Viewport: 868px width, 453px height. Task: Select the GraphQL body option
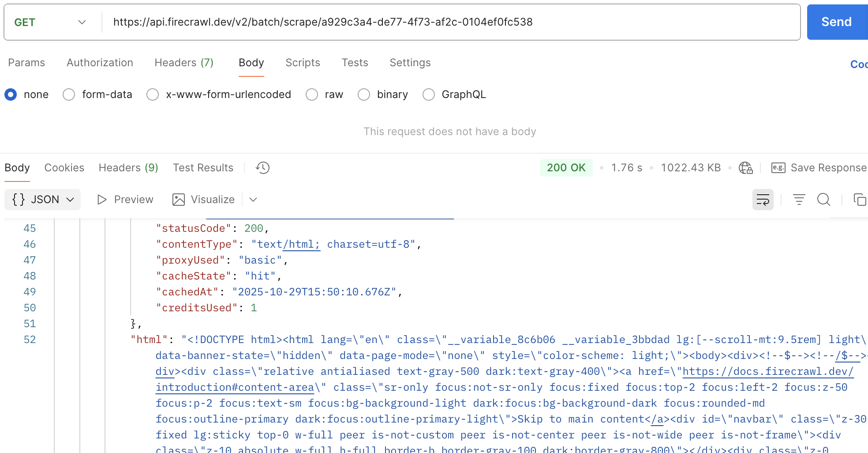click(428, 94)
